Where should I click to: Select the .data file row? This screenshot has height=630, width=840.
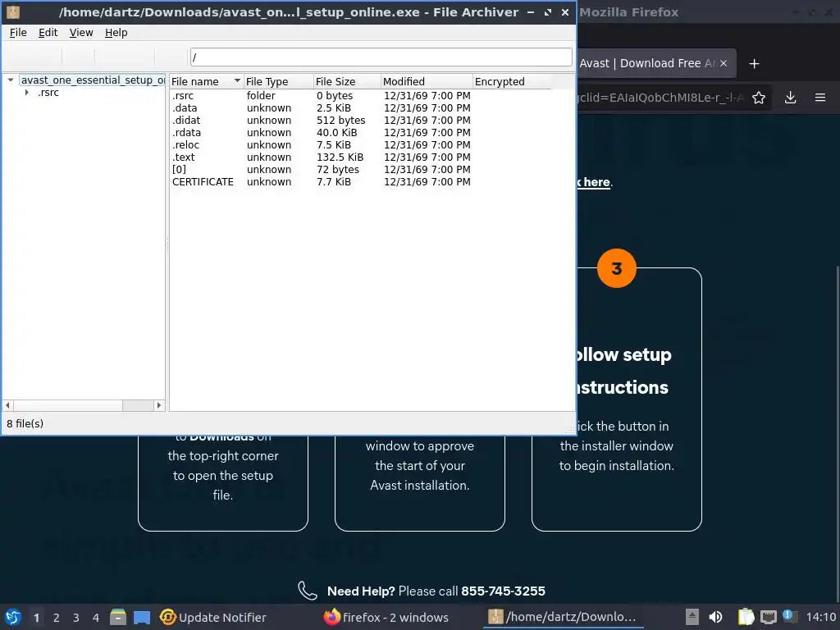pyautogui.click(x=360, y=107)
